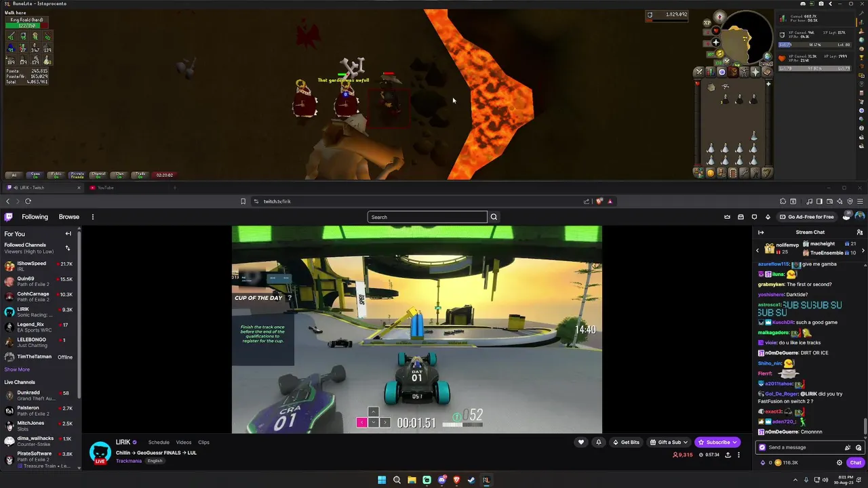Click the compass on the minimap
Screen dimensions: 868x488
[720, 17]
